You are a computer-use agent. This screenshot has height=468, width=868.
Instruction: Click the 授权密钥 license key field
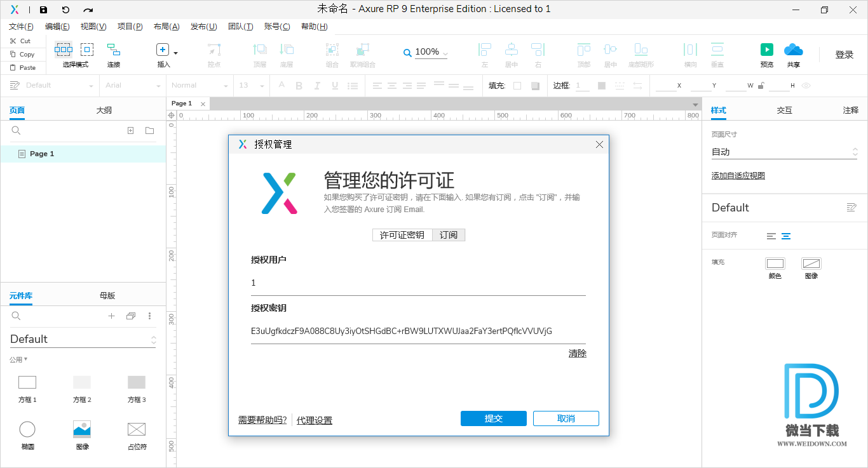point(418,331)
